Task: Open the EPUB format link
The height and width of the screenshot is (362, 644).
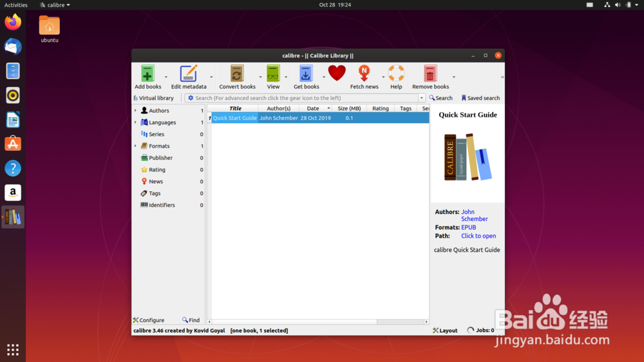Action: (x=468, y=227)
